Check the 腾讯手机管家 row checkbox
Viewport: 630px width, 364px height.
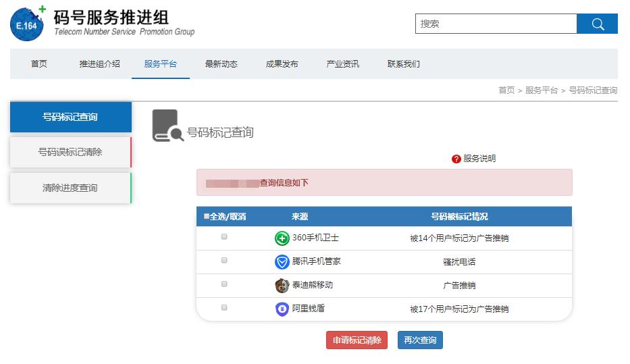click(224, 261)
